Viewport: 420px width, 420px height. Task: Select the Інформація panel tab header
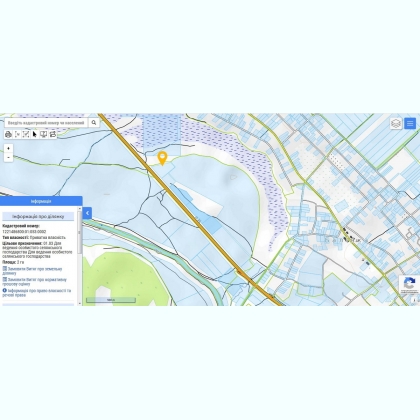[41, 201]
